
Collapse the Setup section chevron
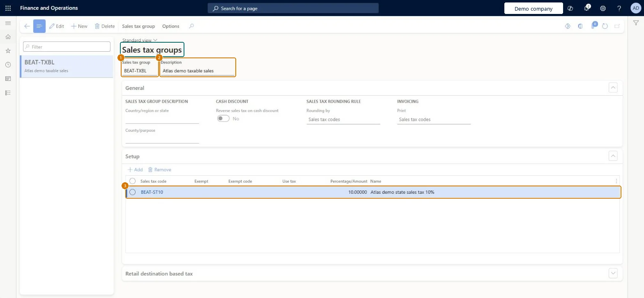(x=613, y=156)
